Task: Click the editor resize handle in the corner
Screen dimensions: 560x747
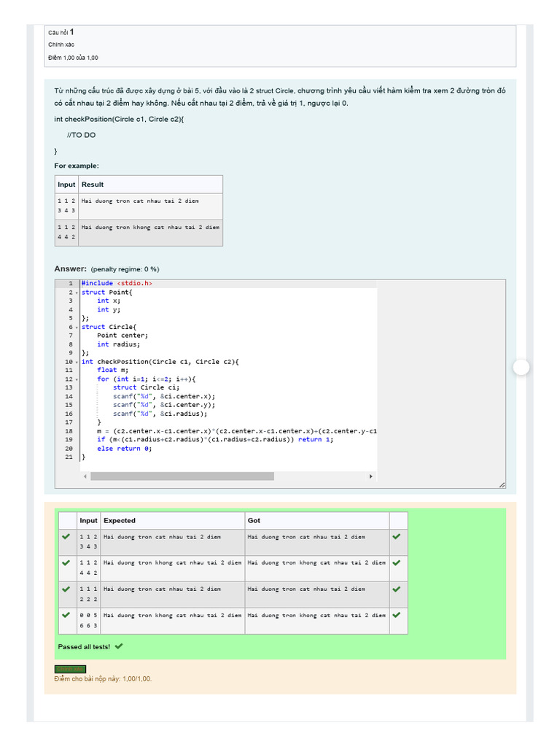Action: pos(502,484)
